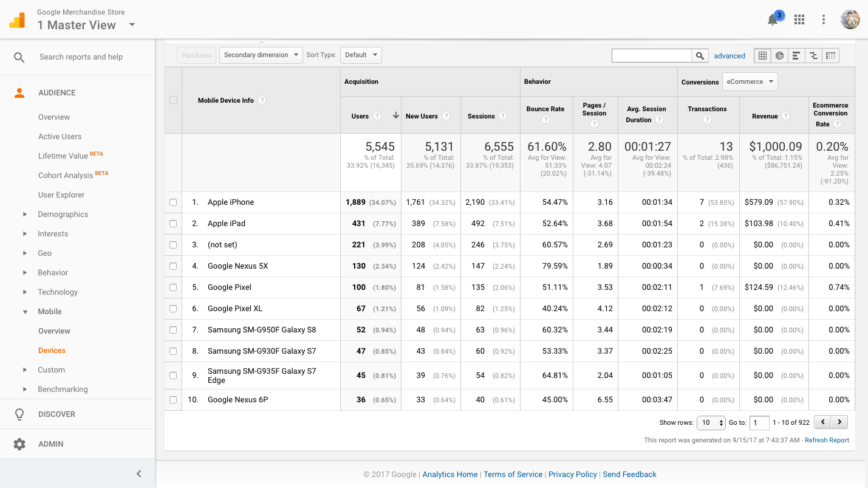Click the advanced filter link
868x488 pixels.
click(730, 56)
